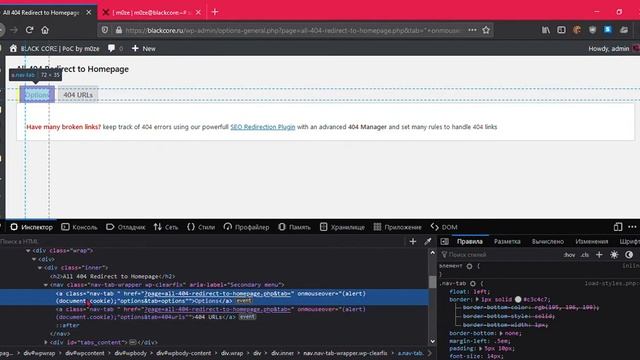Toggle the .cls class panel
The height and width of the screenshot is (360, 640).
[x=585, y=255]
